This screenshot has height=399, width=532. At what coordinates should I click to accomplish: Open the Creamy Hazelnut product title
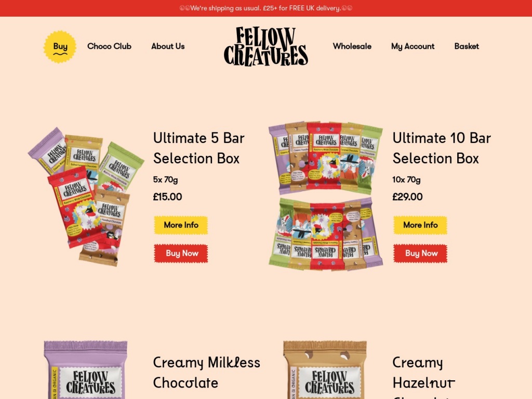click(424, 377)
